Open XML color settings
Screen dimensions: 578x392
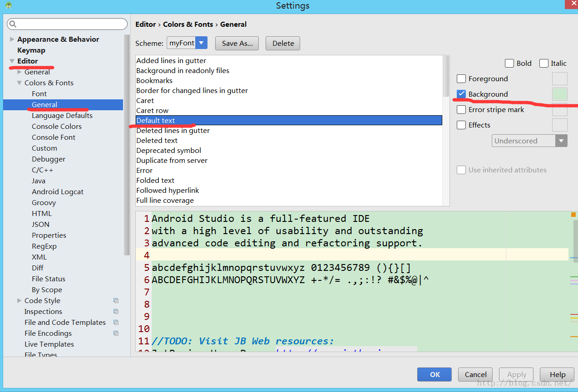tap(39, 257)
